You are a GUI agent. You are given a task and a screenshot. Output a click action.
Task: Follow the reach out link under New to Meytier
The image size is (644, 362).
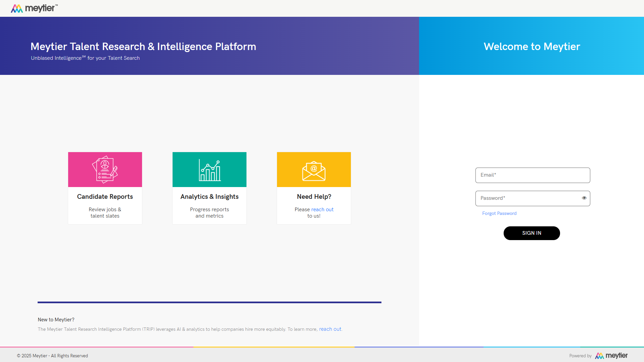[x=330, y=329]
